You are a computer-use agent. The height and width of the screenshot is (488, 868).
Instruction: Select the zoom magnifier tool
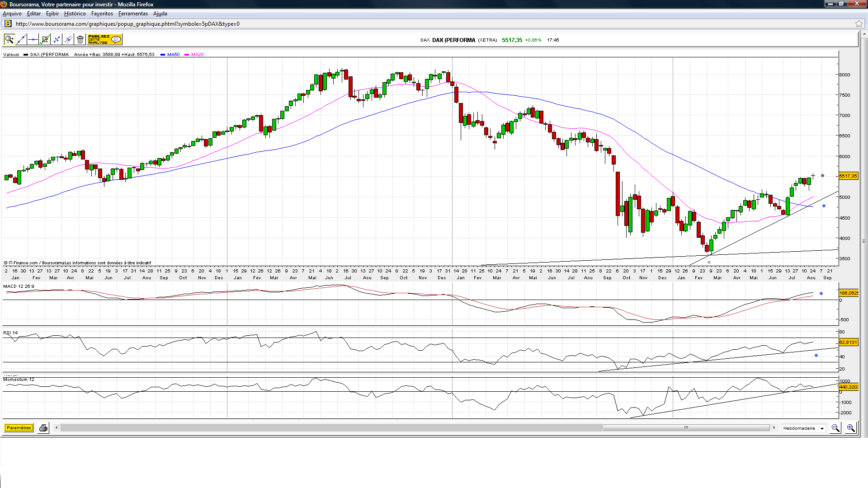[9, 40]
